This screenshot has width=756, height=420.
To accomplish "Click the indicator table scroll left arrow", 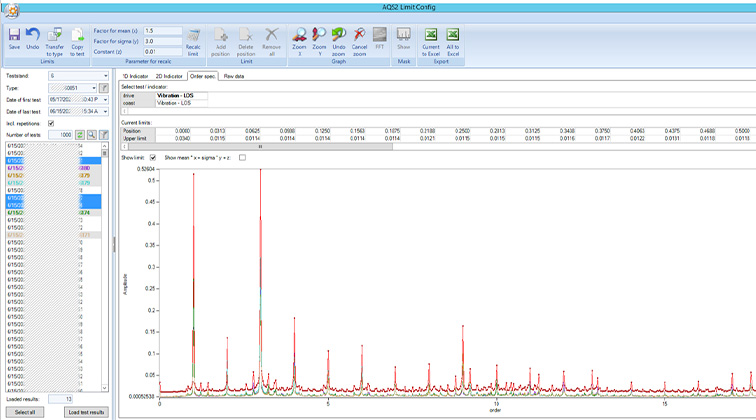I will coord(124,111).
